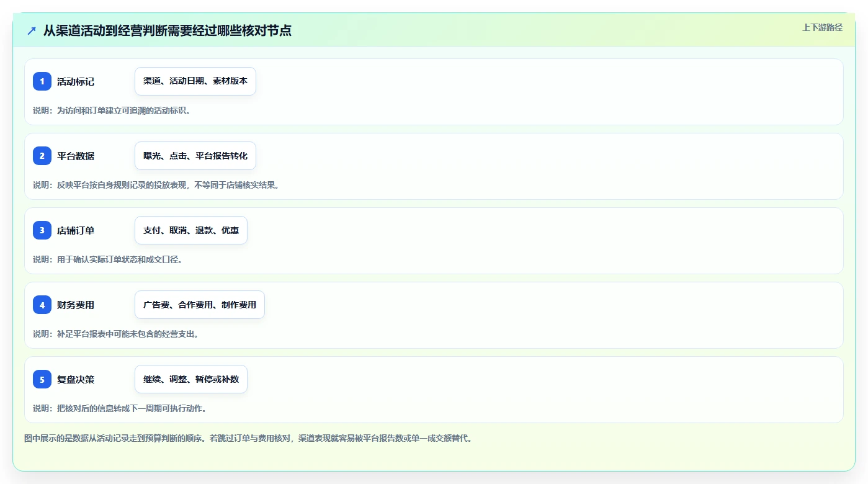Click the 继续、调整、暂停或补数 chip
The height and width of the screenshot is (484, 868).
(x=191, y=379)
